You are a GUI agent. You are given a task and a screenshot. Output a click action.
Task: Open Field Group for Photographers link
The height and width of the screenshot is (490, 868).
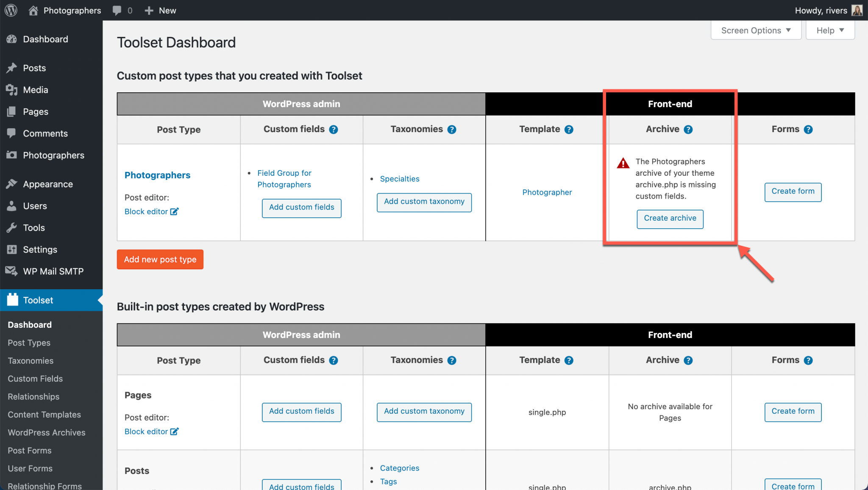(284, 179)
